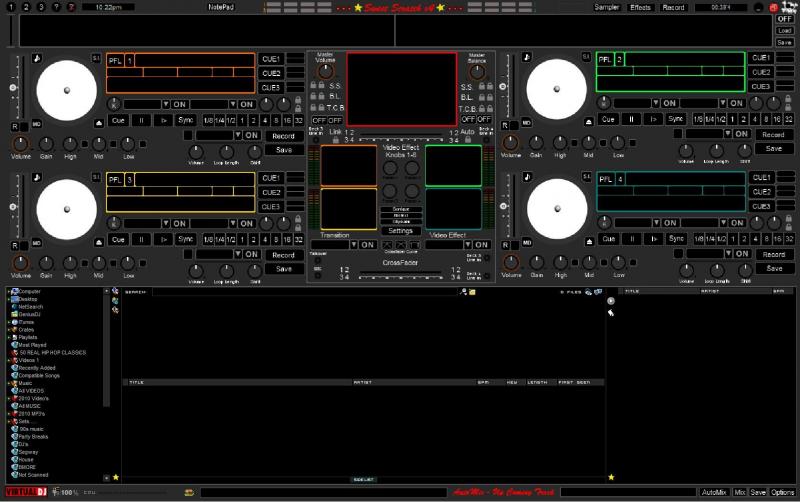Click the deck 1 jog wheel
800x502 pixels.
tap(67, 90)
